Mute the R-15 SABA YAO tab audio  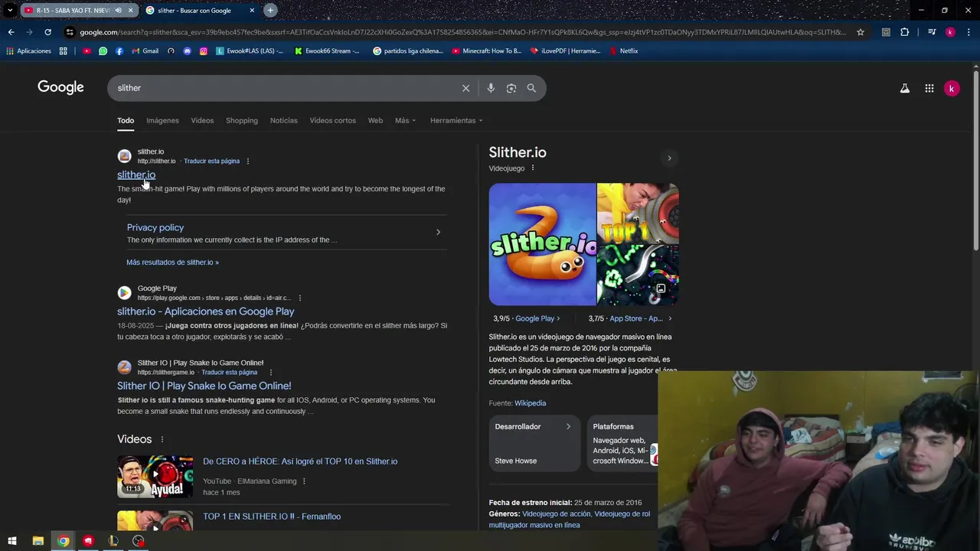pos(118,11)
